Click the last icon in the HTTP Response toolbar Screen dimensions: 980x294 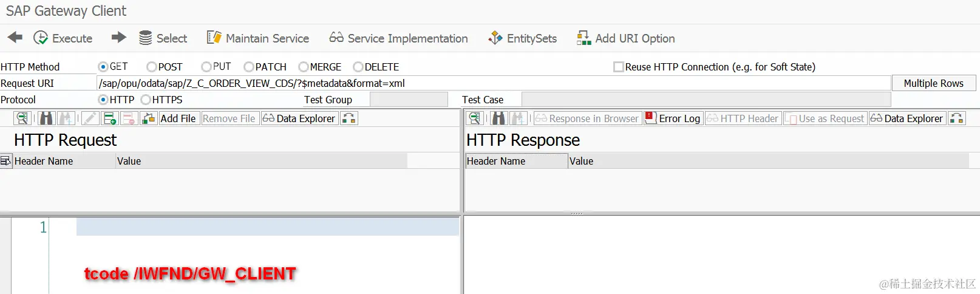tap(957, 118)
